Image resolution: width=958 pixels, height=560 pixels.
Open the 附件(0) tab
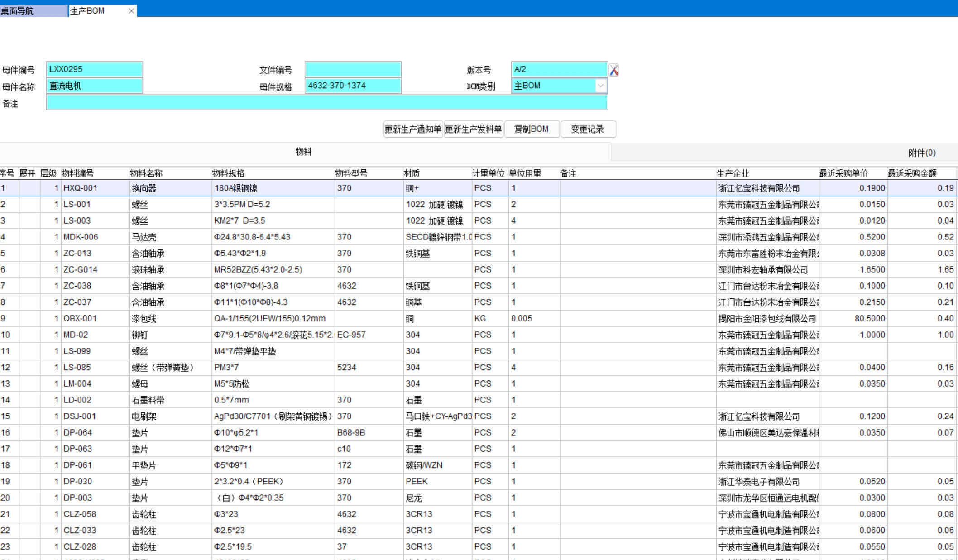coord(921,153)
